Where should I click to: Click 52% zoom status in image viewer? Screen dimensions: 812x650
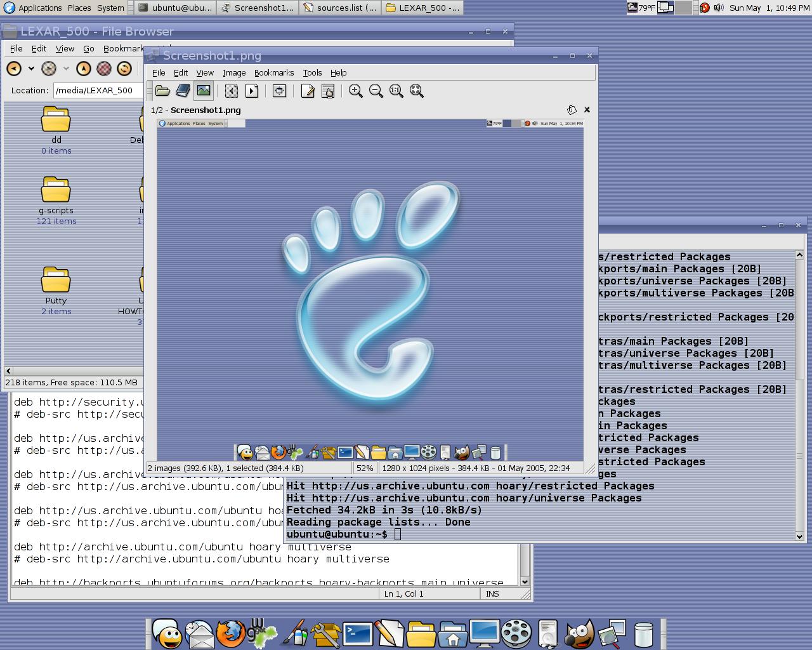tap(365, 468)
